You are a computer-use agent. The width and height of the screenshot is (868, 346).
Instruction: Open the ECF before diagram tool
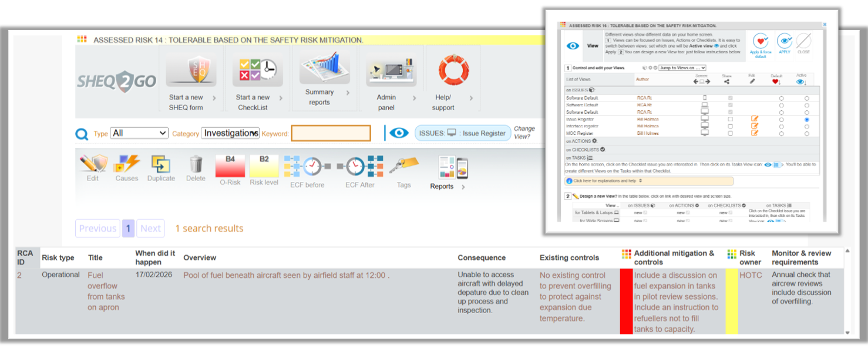[x=307, y=167]
